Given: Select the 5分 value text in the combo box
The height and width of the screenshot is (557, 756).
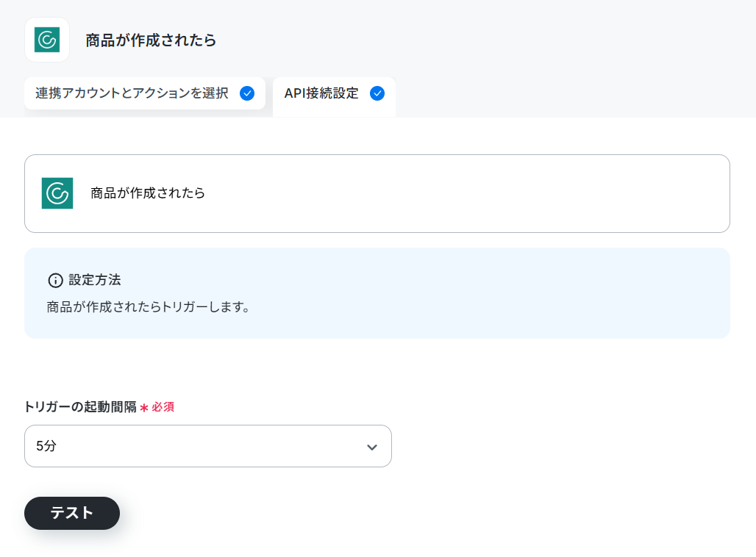Looking at the screenshot, I should [x=46, y=446].
